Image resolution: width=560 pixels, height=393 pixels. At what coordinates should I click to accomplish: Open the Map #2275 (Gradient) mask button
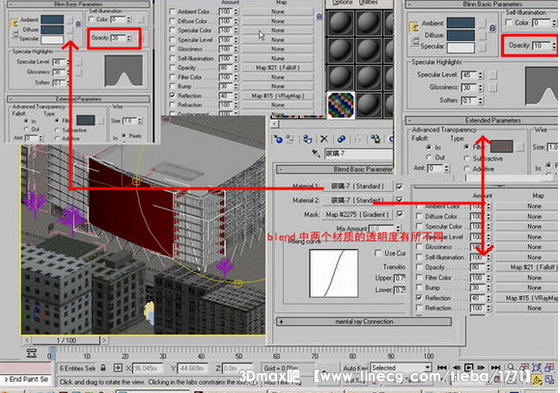click(355, 215)
